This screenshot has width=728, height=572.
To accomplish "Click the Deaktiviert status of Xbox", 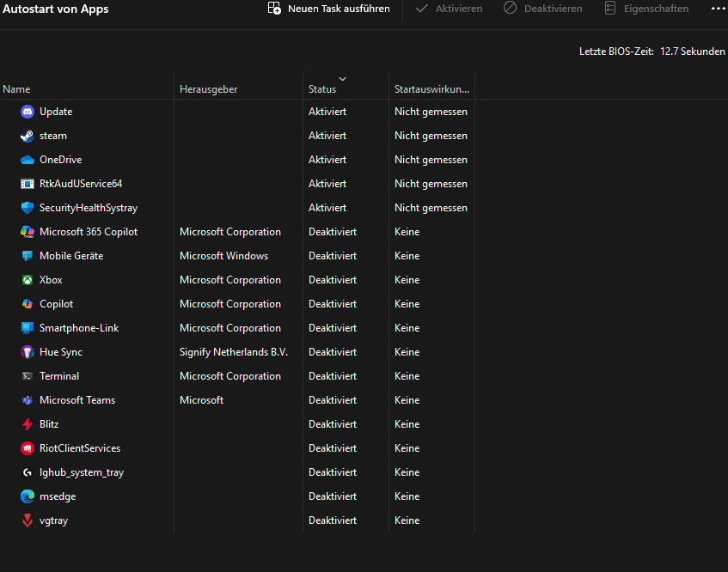I will (333, 280).
